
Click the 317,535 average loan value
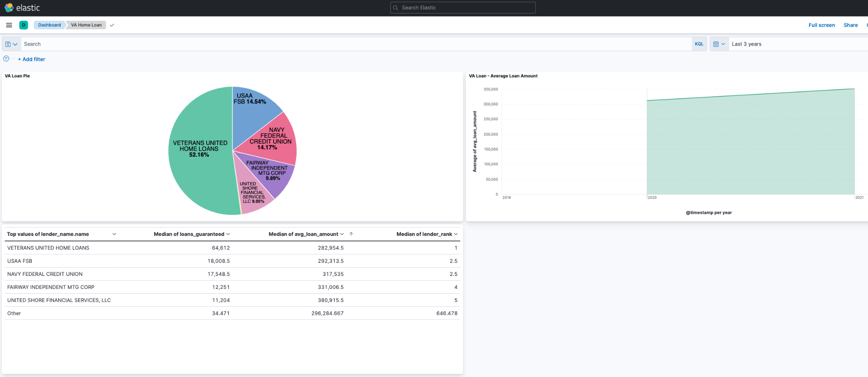[333, 274]
